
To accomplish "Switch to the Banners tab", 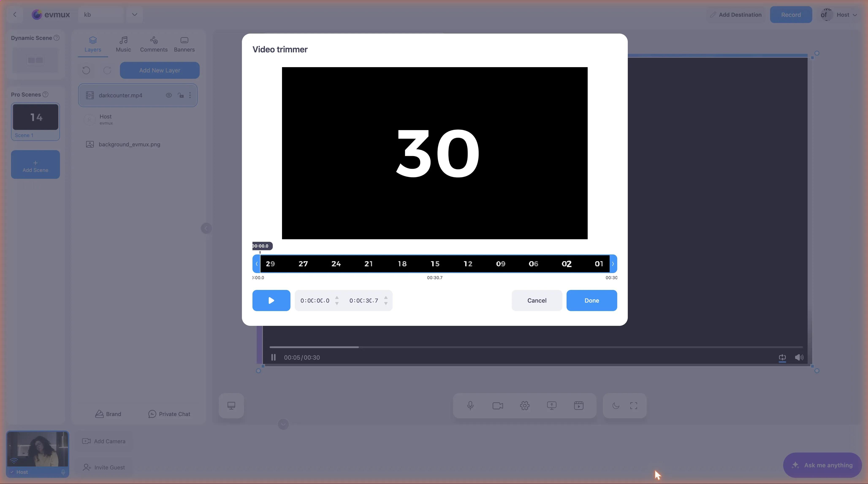I will pos(184,45).
